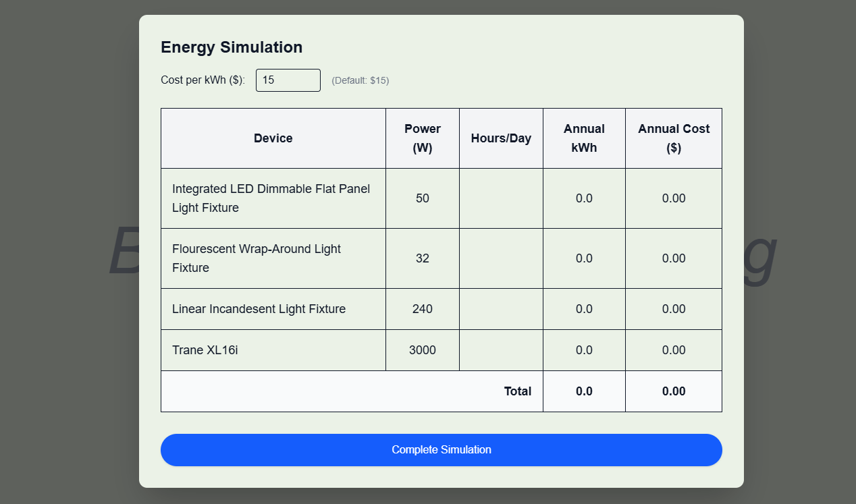Select the Energy Simulation heading
Image resolution: width=856 pixels, height=504 pixels.
coord(232,47)
